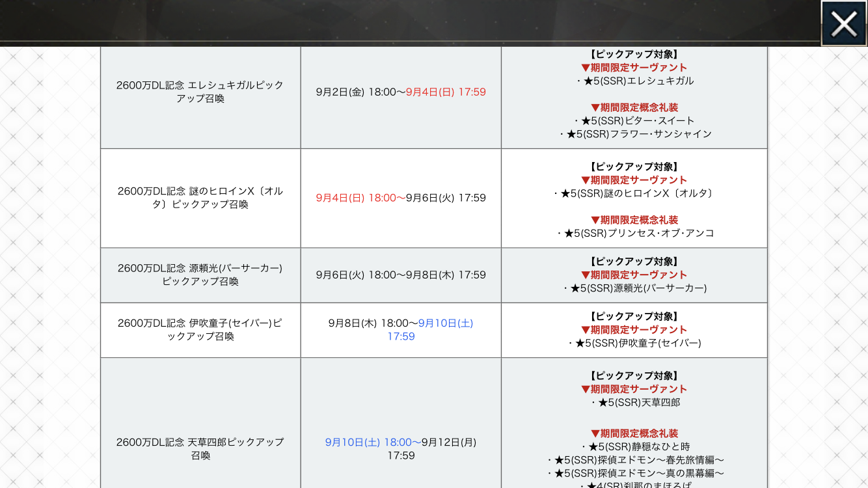Image resolution: width=868 pixels, height=488 pixels.
Task: Tap ★5(SSR)フラワー・サンシャイン entry
Action: click(634, 134)
